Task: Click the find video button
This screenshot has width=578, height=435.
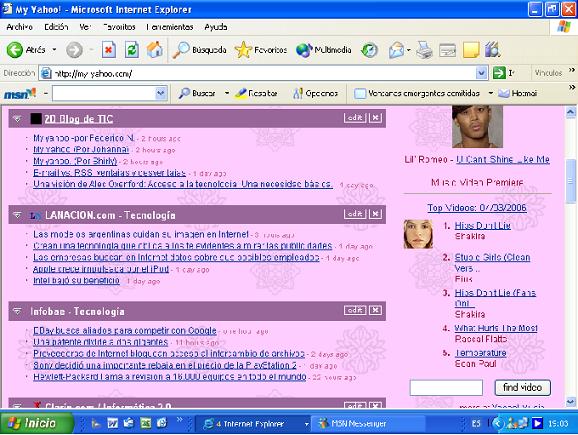Action: coord(522,387)
